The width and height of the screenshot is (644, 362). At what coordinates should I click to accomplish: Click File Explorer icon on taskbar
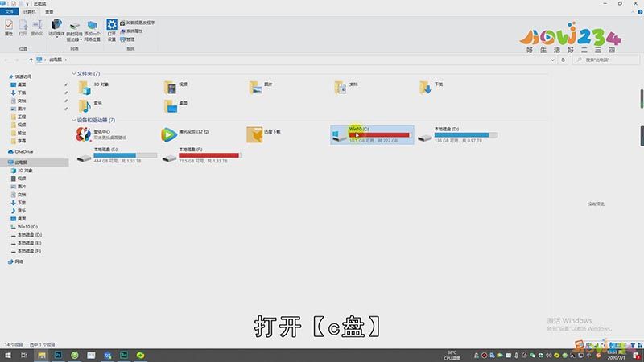[42, 355]
